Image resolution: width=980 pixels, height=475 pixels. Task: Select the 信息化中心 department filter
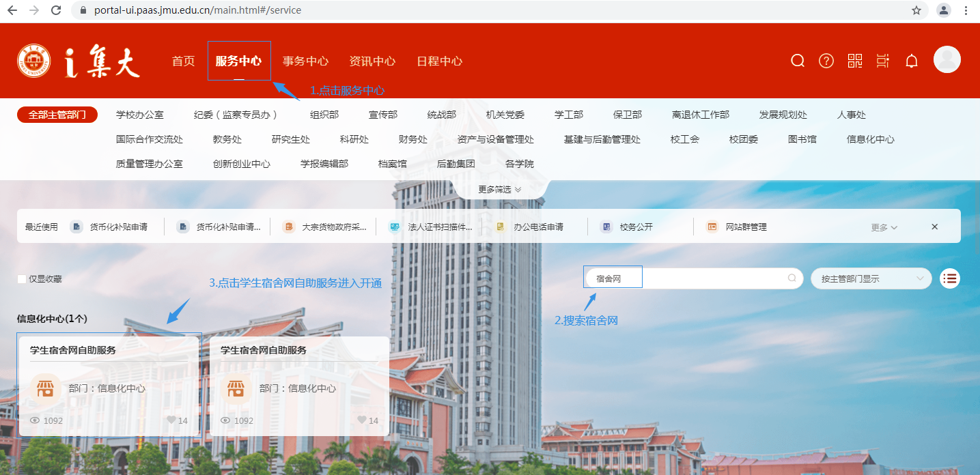point(870,139)
